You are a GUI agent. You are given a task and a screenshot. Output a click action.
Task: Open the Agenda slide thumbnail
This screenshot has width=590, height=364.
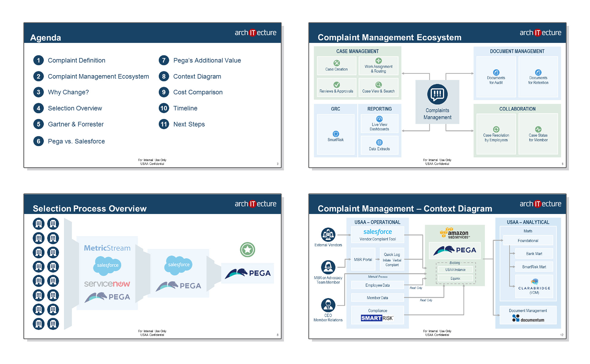pyautogui.click(x=152, y=95)
